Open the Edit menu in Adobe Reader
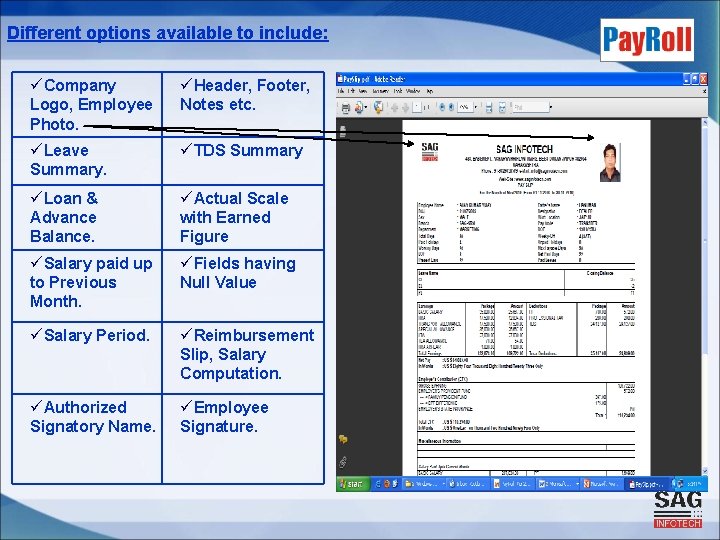Viewport: 720px width, 540px height. pos(351,91)
